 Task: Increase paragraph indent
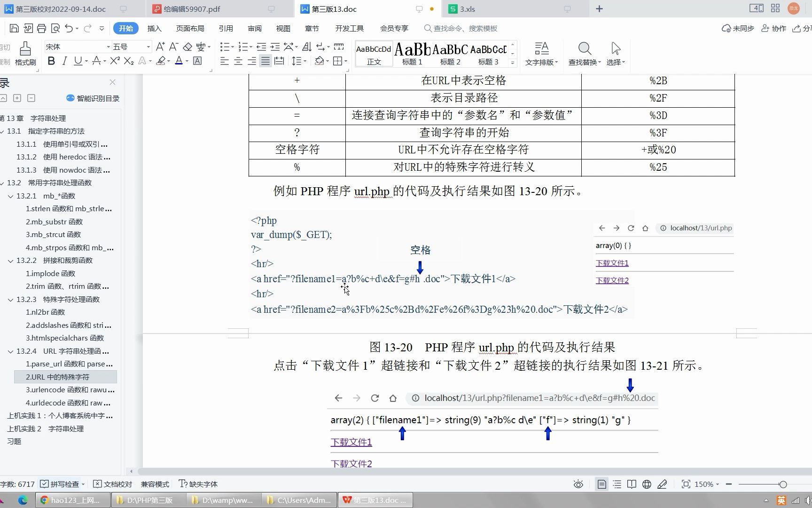(x=275, y=47)
